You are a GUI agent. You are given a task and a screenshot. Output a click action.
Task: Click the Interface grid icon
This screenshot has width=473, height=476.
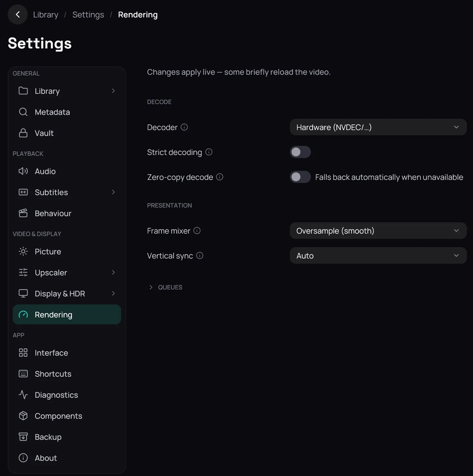pyautogui.click(x=23, y=353)
